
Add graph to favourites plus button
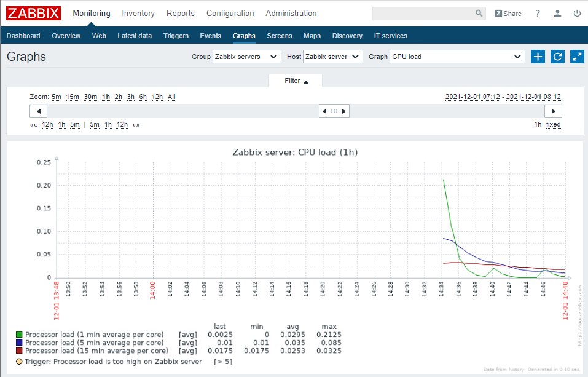[x=538, y=57]
